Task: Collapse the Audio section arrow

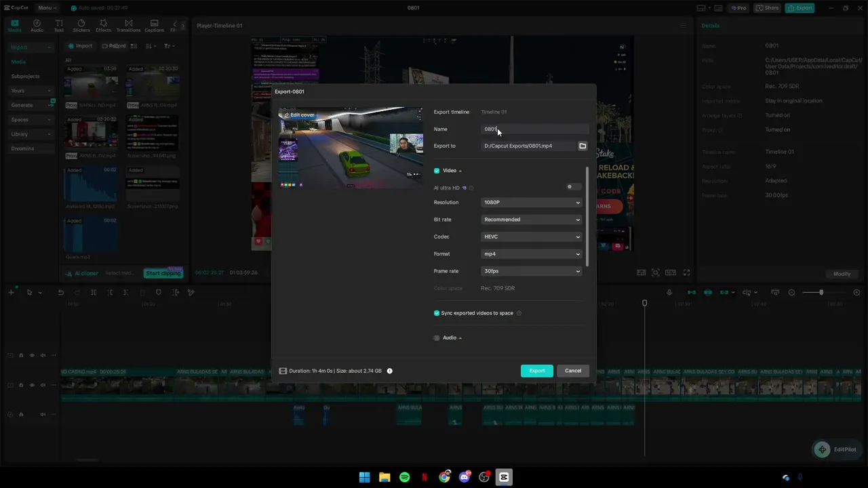Action: (x=460, y=338)
